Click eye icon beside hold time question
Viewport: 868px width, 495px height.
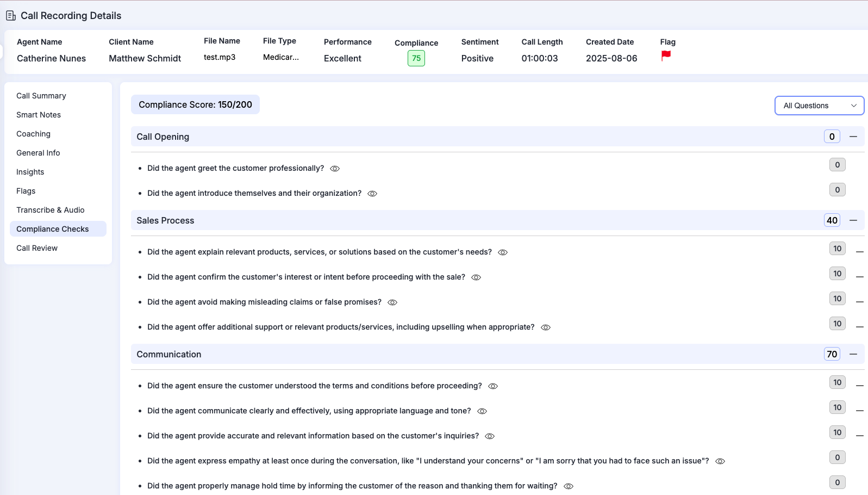(x=569, y=486)
